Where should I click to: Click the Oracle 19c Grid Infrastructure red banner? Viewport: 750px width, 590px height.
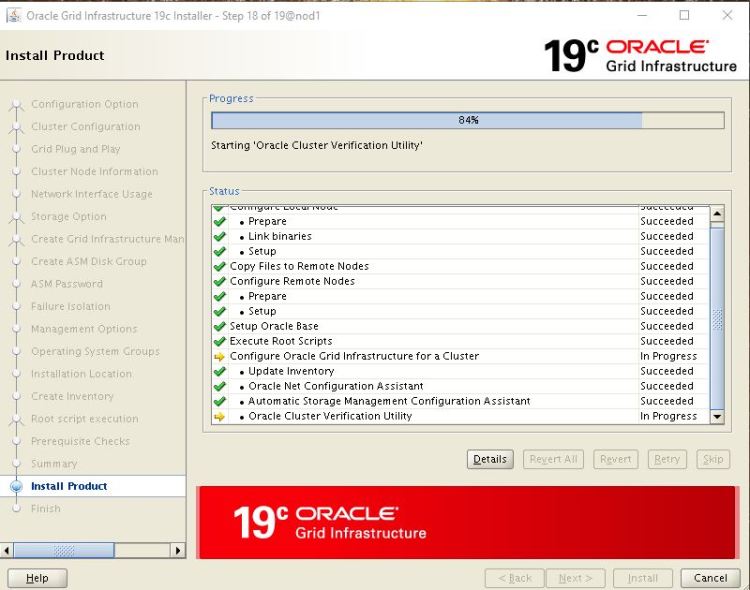coord(467,522)
